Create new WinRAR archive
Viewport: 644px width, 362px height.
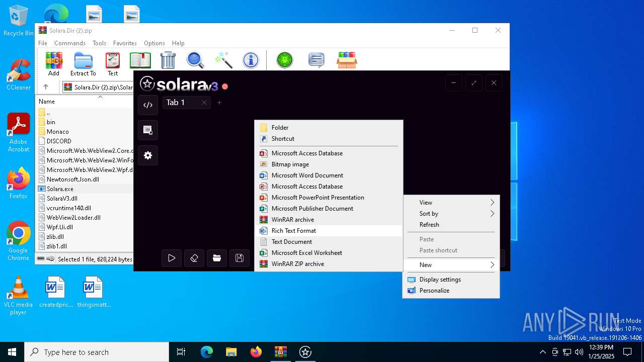click(329, 220)
